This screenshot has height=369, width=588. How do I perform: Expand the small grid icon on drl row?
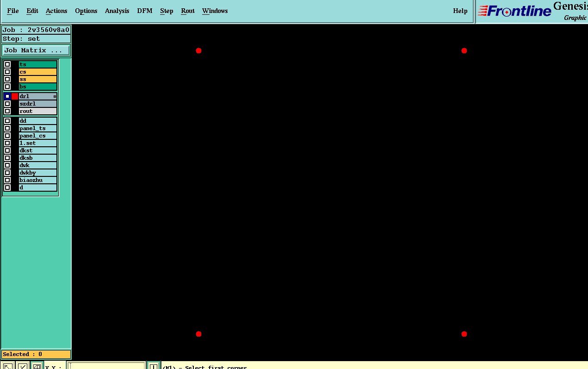(x=55, y=96)
